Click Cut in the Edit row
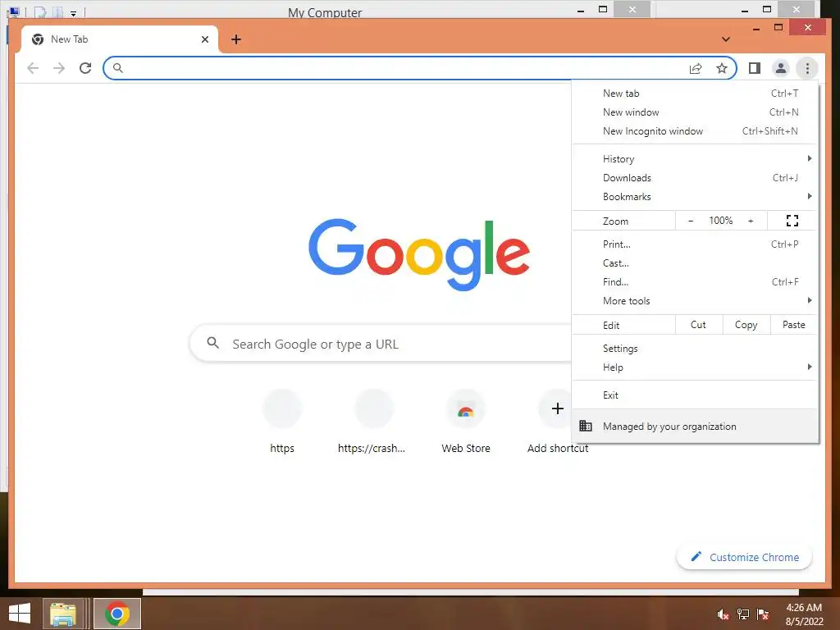The height and width of the screenshot is (630, 840). [698, 325]
